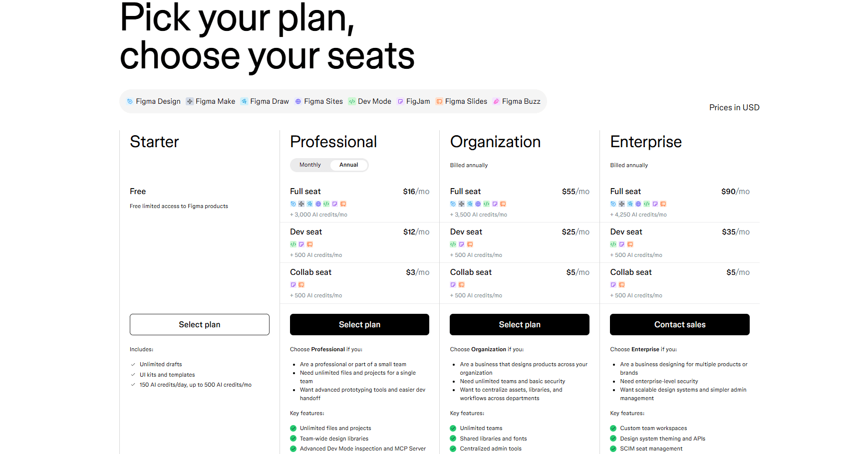Open the Figma Slides product icon
This screenshot has width=868, height=454.
(439, 101)
